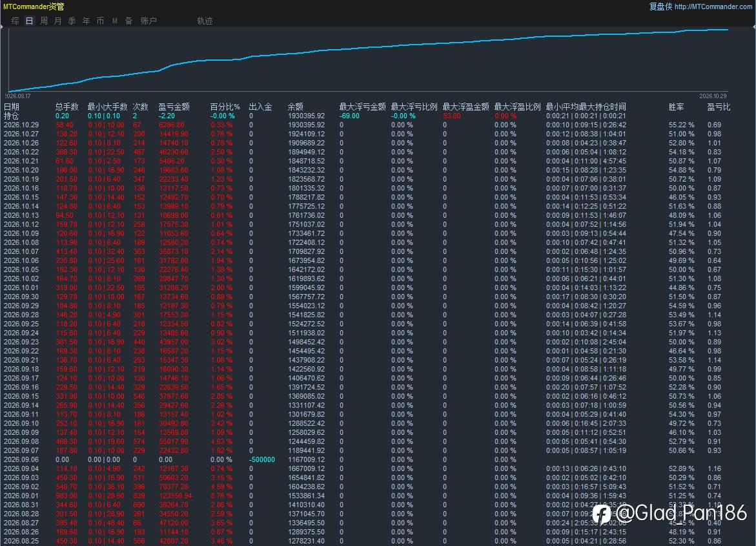Select the M tab

(115, 21)
